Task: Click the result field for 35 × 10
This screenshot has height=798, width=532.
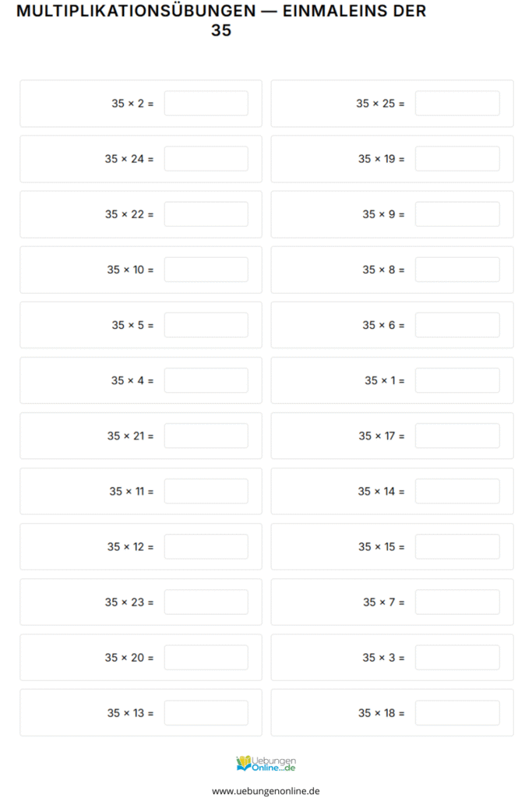Action: point(206,270)
